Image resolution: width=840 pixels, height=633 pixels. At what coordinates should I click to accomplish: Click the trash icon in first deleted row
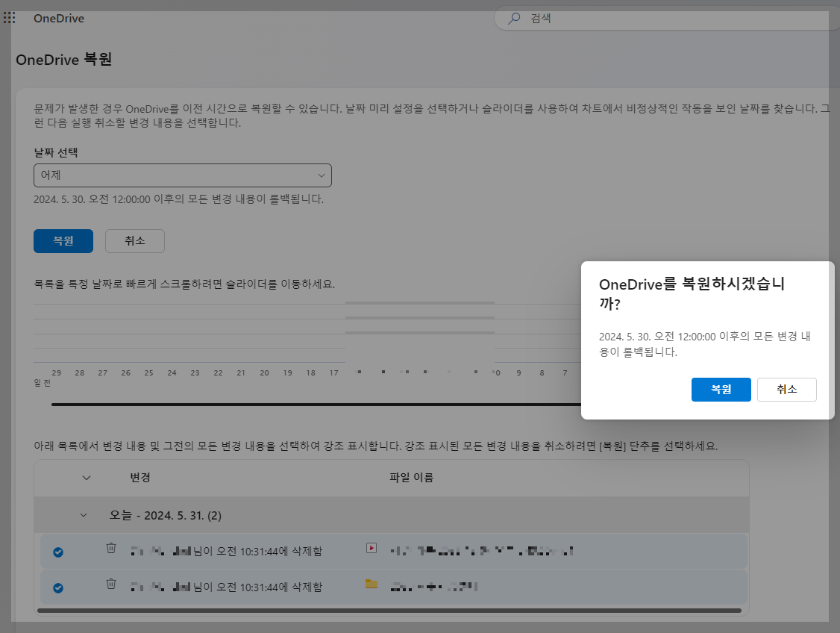coord(111,548)
